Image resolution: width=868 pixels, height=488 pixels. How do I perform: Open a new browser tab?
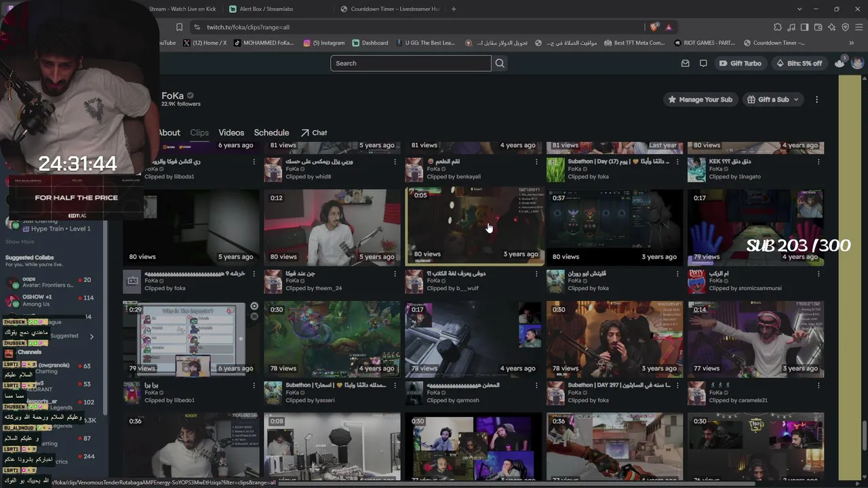point(454,9)
